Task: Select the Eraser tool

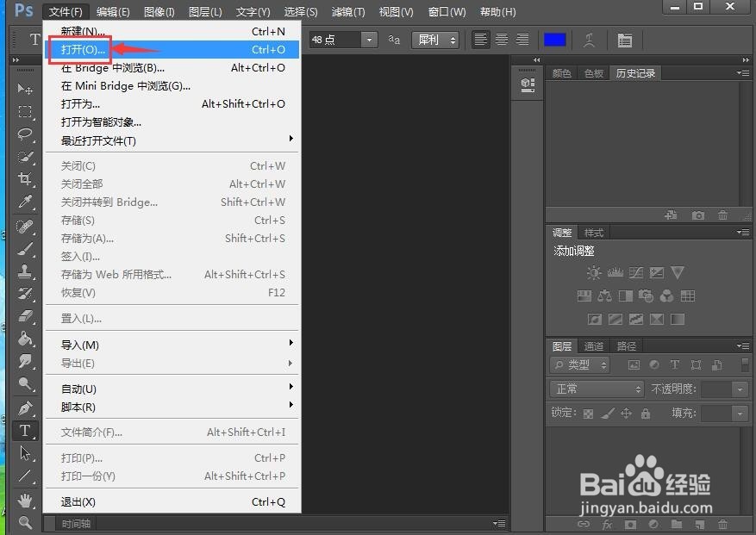Action: pyautogui.click(x=25, y=316)
